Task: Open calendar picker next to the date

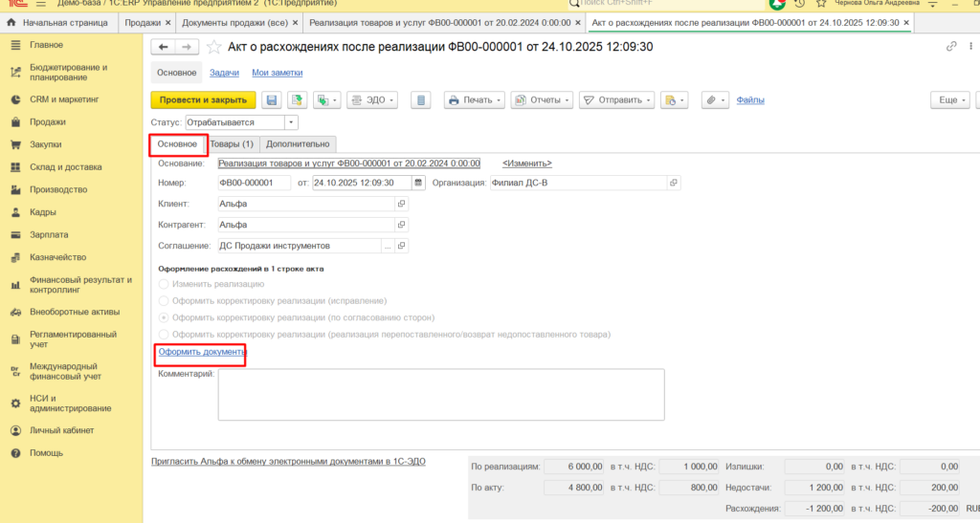Action: (x=418, y=183)
